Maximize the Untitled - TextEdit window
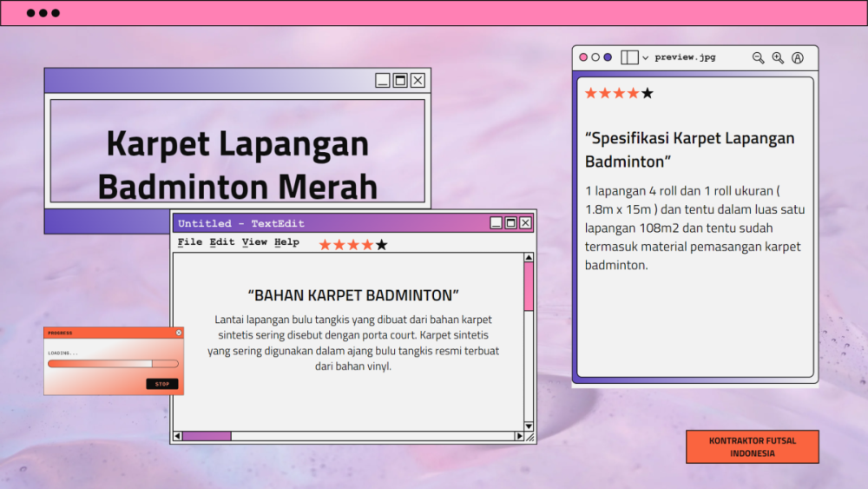The width and height of the screenshot is (868, 489). pos(511,222)
